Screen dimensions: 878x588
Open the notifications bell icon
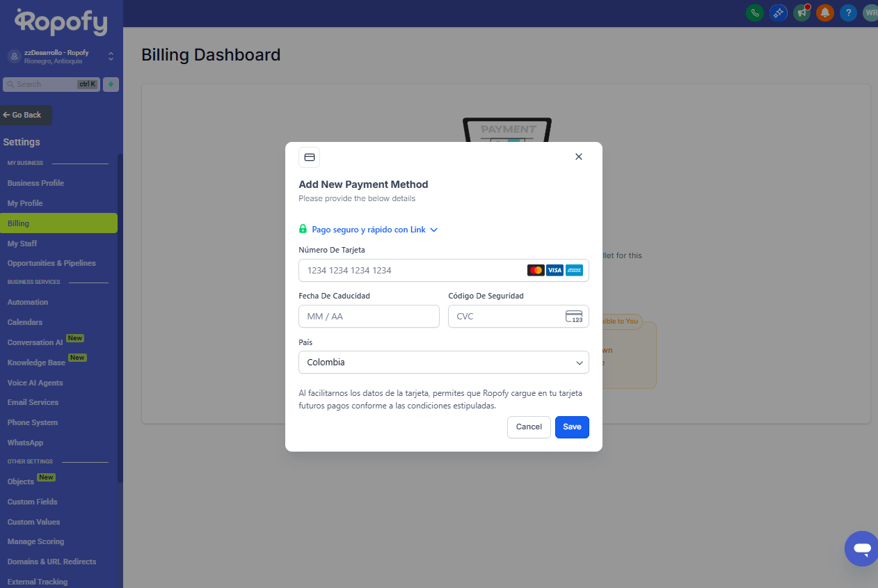click(824, 13)
